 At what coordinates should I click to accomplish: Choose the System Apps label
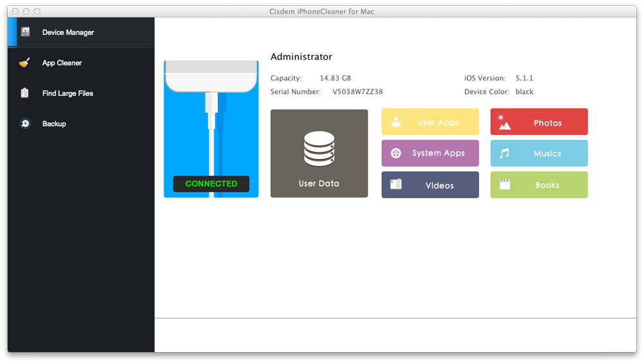click(x=438, y=153)
